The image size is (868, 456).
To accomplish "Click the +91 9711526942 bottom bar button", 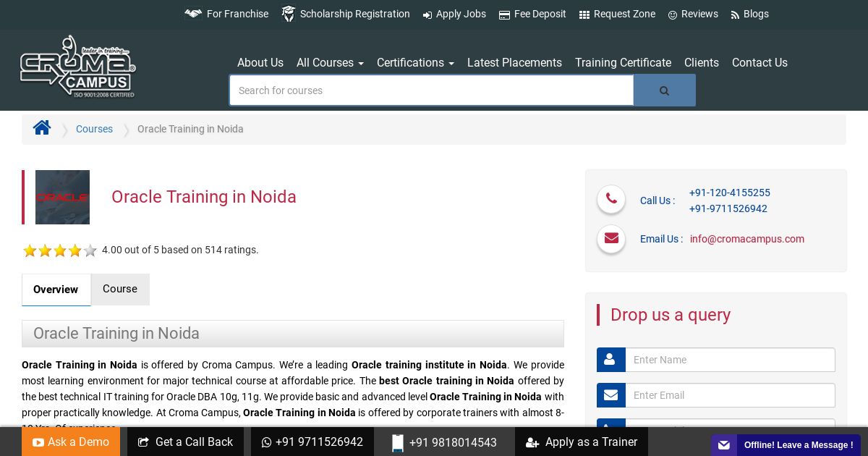I will (x=312, y=442).
